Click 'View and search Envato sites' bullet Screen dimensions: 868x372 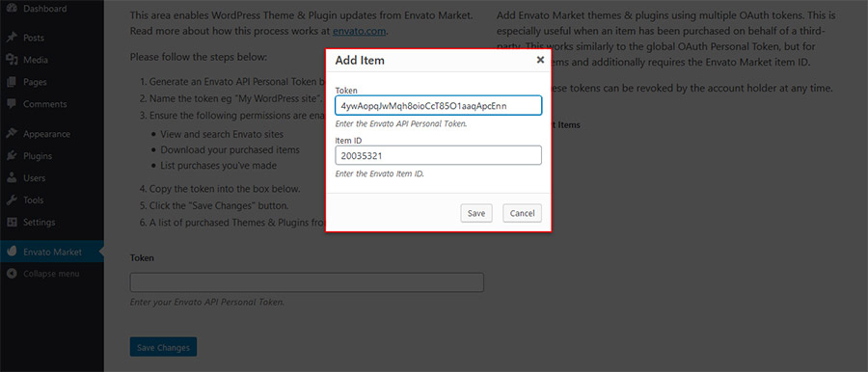222,135
